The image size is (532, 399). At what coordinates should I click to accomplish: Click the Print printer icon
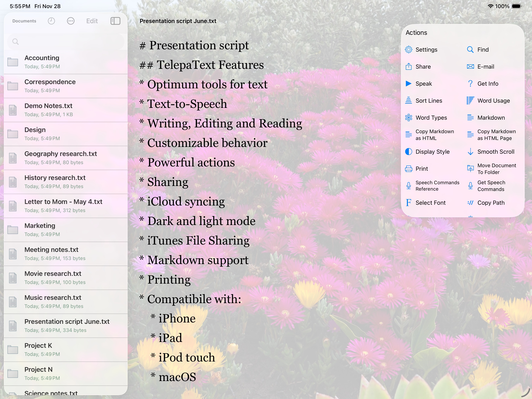[408, 169]
